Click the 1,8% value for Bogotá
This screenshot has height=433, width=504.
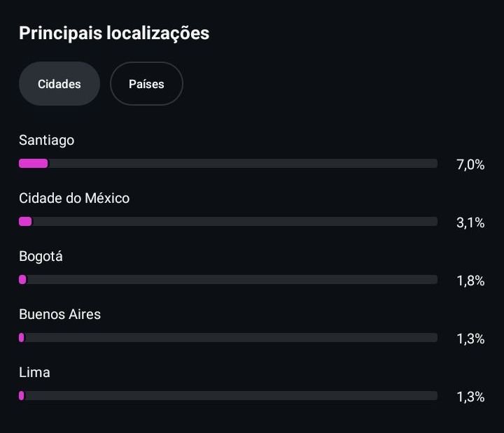[470, 281]
